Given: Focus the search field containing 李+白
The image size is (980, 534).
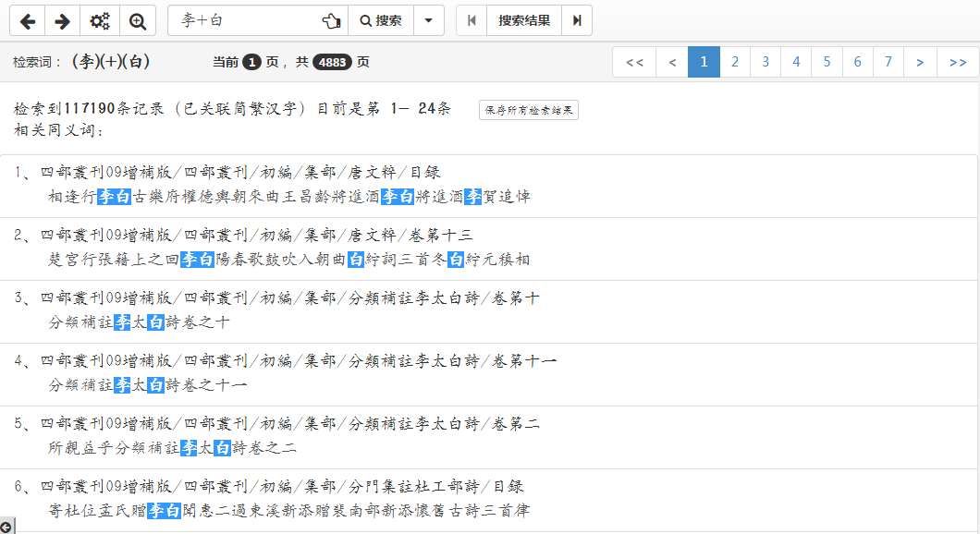Looking at the screenshot, I should [x=245, y=20].
